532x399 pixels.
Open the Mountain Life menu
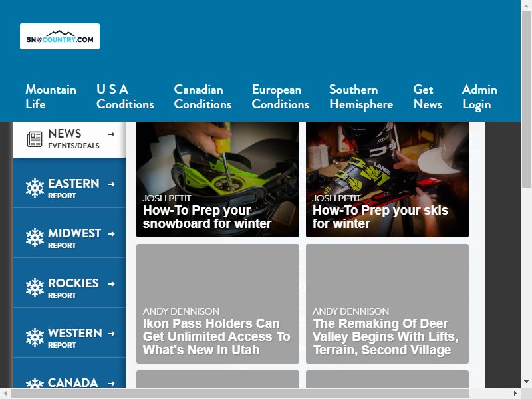[51, 97]
